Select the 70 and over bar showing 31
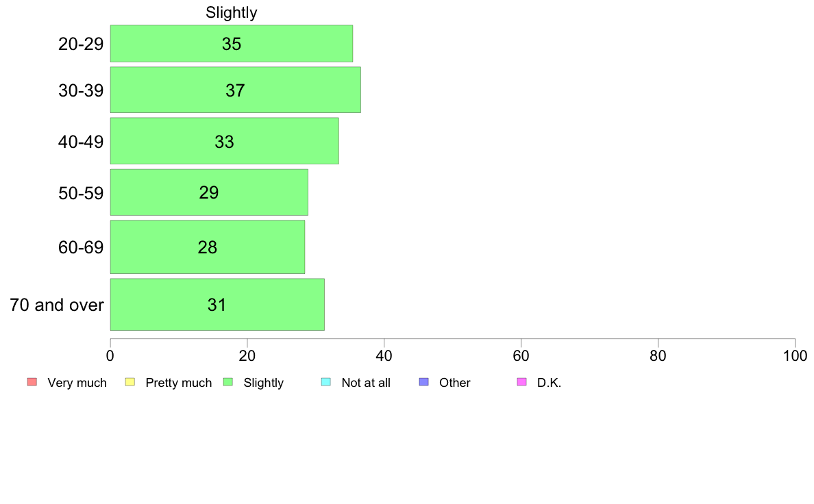Image resolution: width=814 pixels, height=504 pixels. 217,305
